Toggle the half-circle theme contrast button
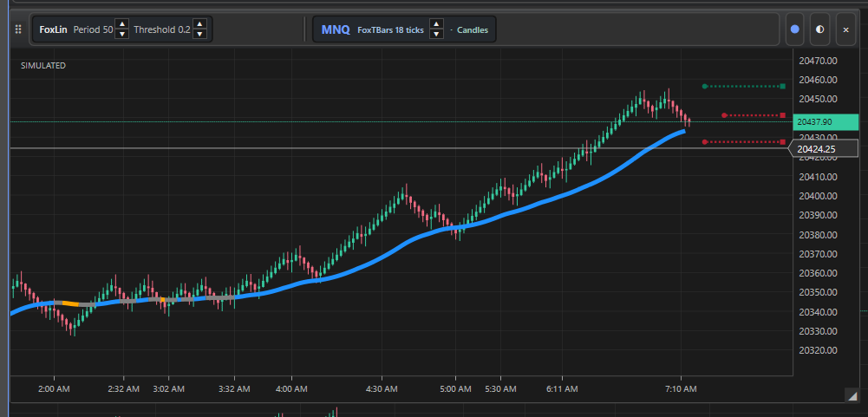The image size is (868, 417). pyautogui.click(x=819, y=29)
